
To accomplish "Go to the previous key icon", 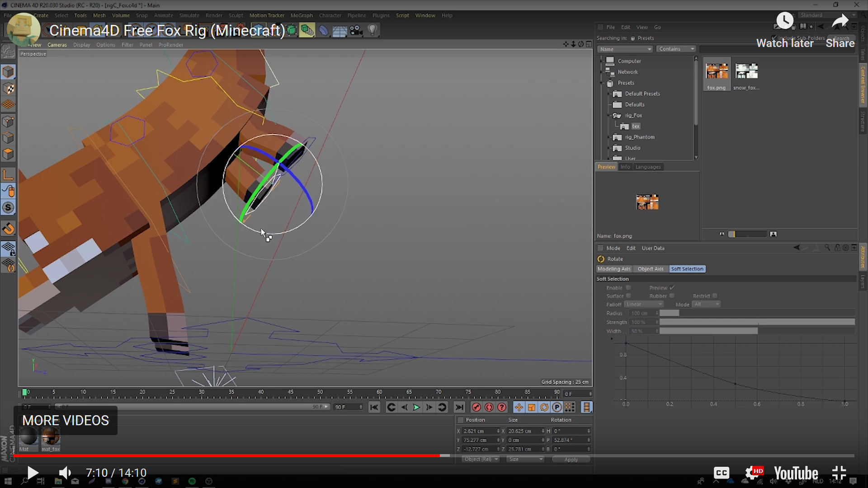I will 392,407.
